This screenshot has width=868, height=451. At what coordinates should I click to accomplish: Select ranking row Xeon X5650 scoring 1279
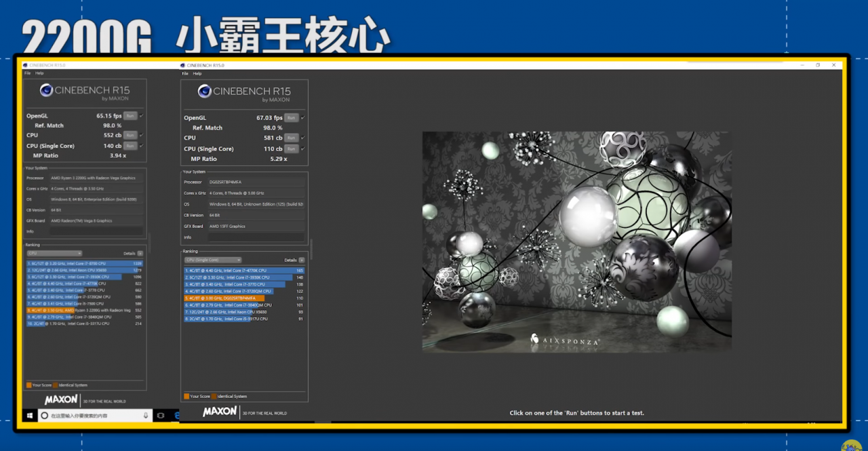[85, 270]
